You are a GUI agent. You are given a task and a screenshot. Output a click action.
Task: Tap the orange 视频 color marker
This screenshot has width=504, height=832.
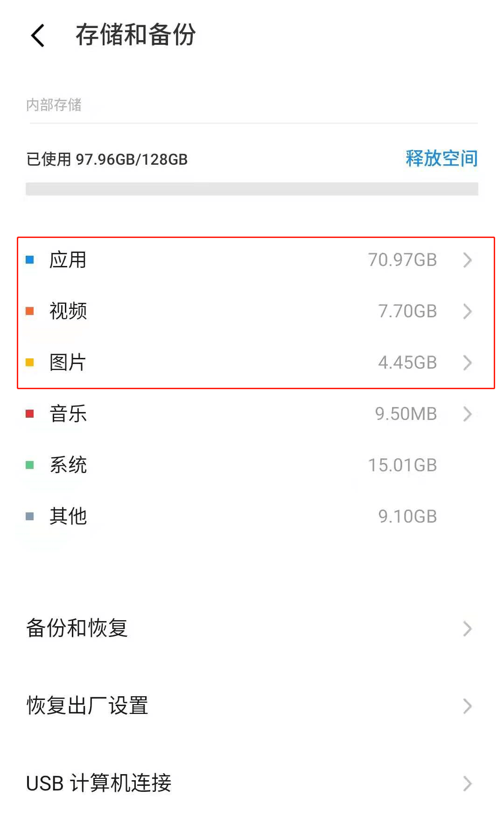click(30, 311)
